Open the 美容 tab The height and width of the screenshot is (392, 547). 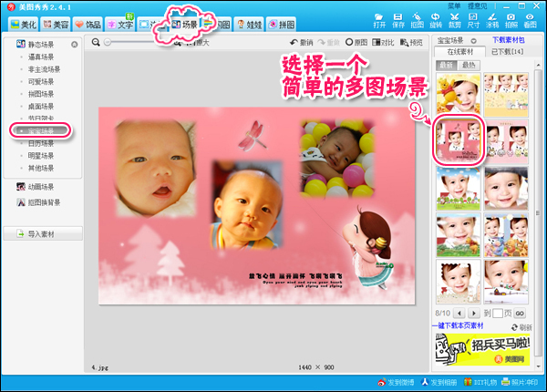56,24
